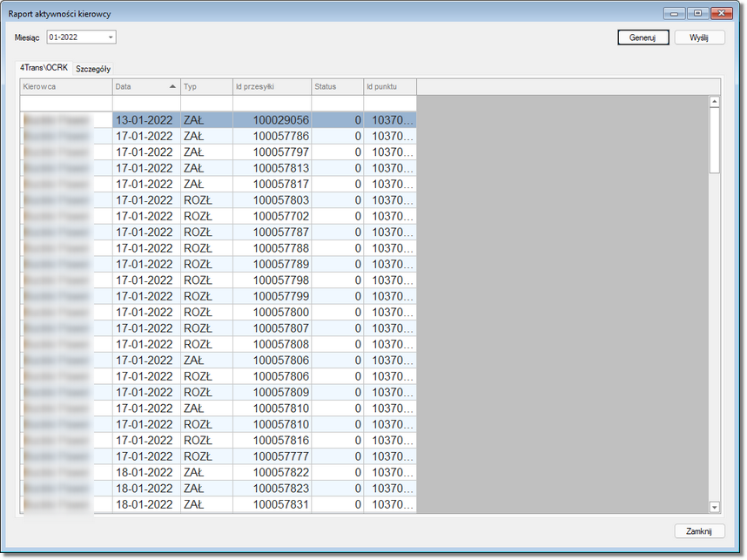747x560 pixels.
Task: Select shipment ID 100057831
Action: click(x=272, y=504)
